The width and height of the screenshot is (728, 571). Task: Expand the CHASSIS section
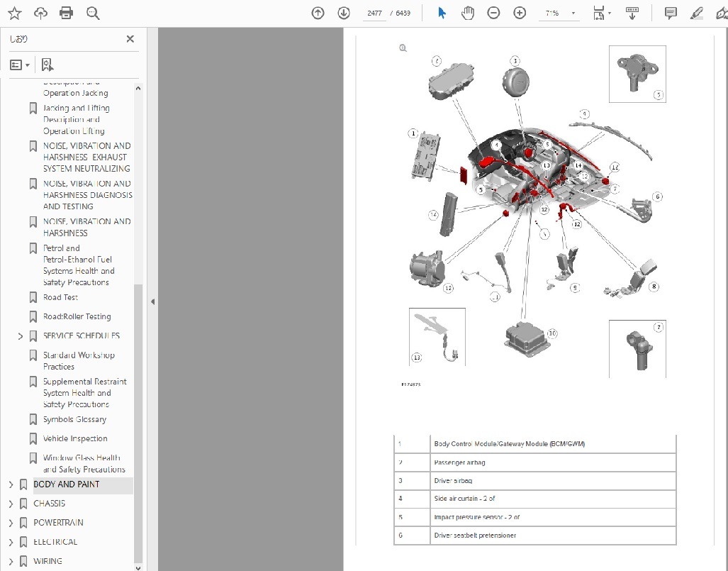point(11,504)
